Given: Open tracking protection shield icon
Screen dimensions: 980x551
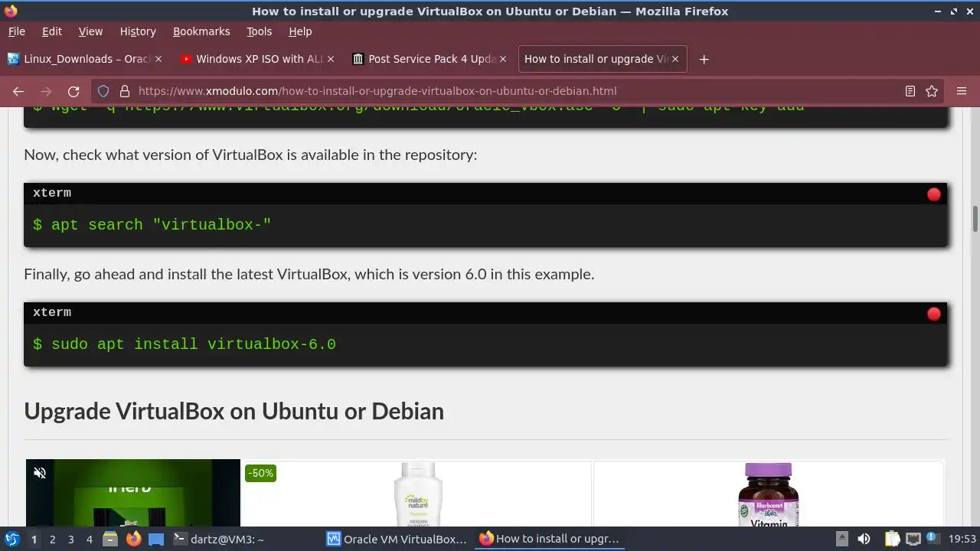Looking at the screenshot, I should click(104, 91).
